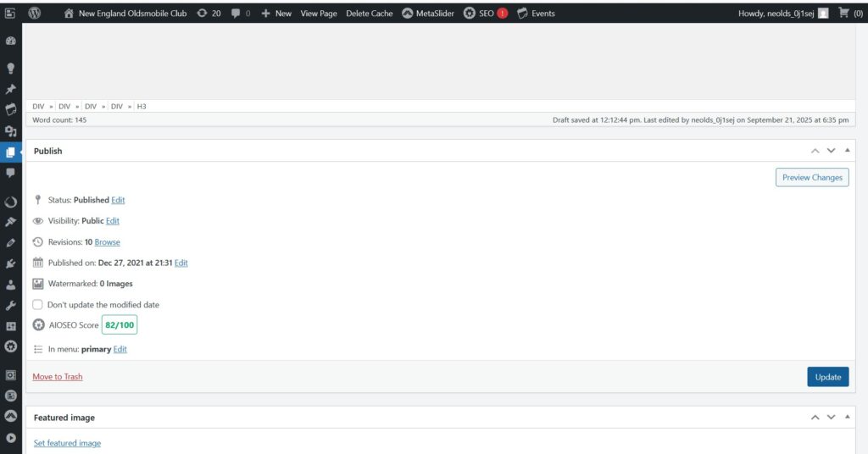Click the Dashboard icon in sidebar
Image resolution: width=868 pixels, height=454 pixels.
(11, 41)
